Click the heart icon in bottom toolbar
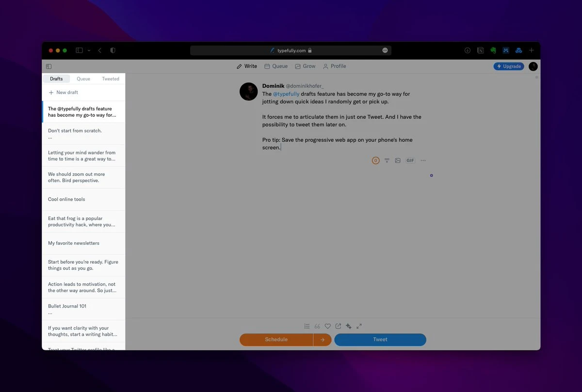582x392 pixels. [x=327, y=326]
